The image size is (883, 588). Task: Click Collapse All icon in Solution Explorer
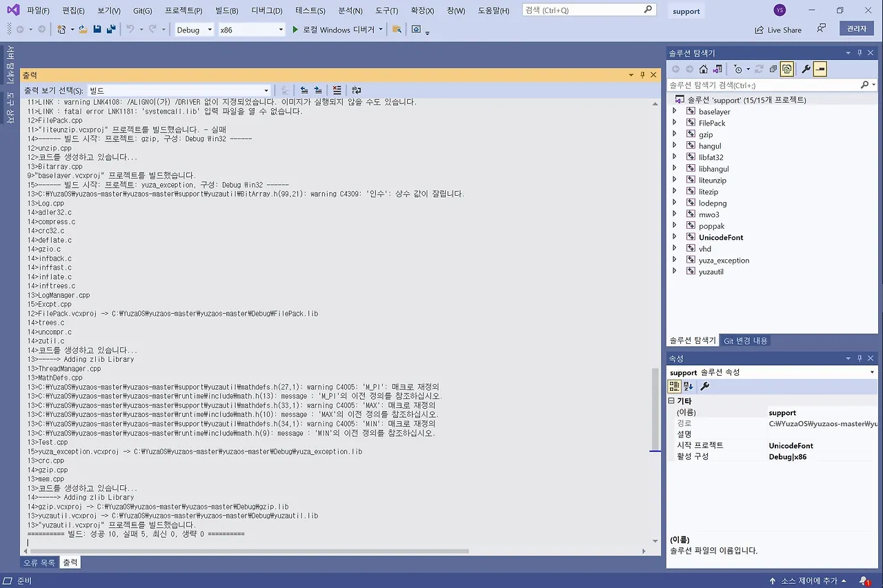773,69
